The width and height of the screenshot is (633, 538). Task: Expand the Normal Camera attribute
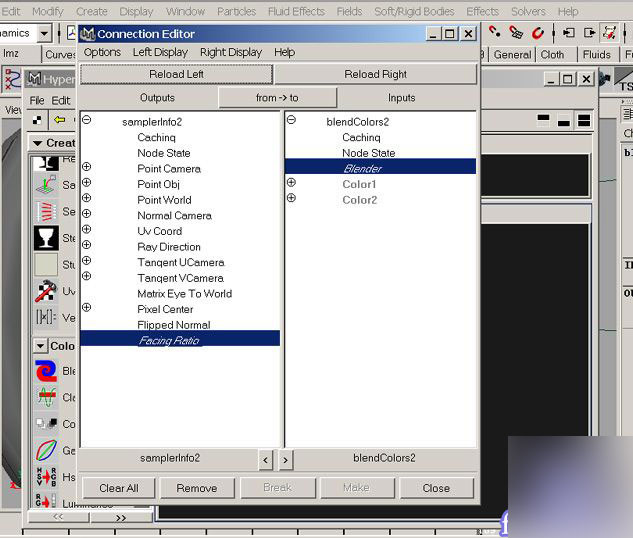86,214
